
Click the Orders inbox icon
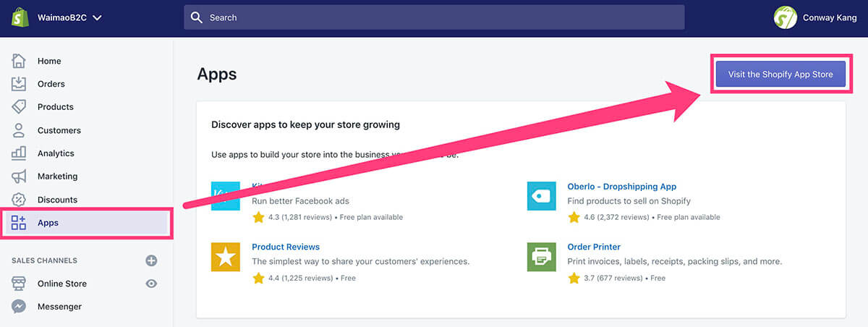pos(19,84)
